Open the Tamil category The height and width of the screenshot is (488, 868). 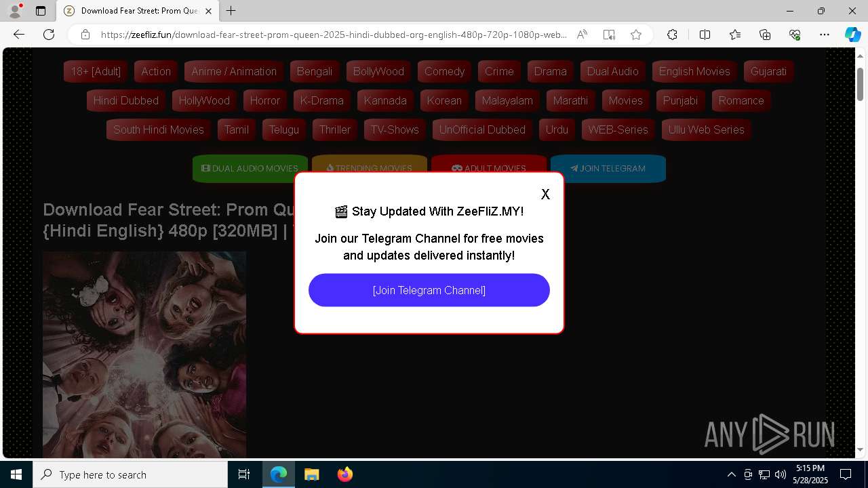coord(237,129)
